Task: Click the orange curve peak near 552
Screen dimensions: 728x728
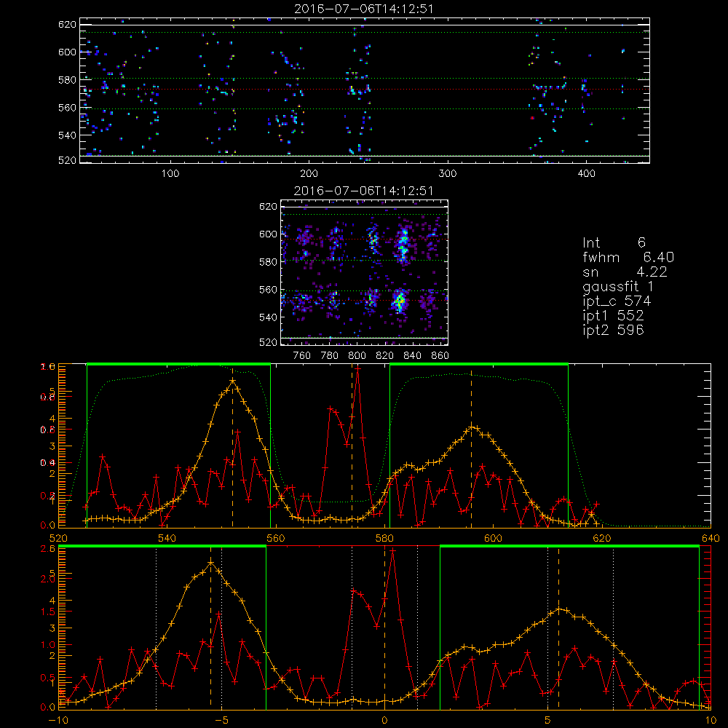Action: (x=233, y=381)
